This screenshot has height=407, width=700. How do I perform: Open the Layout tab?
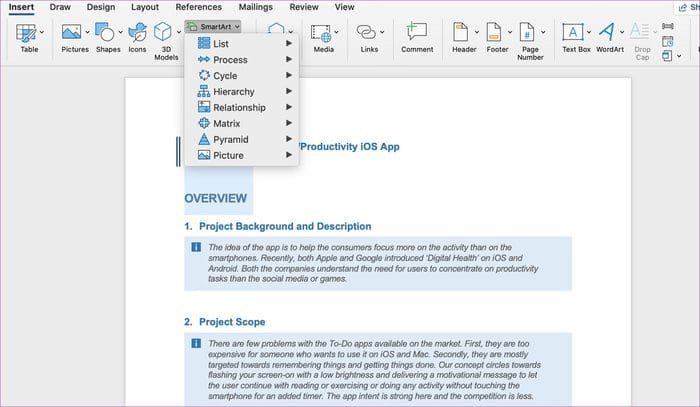click(145, 7)
